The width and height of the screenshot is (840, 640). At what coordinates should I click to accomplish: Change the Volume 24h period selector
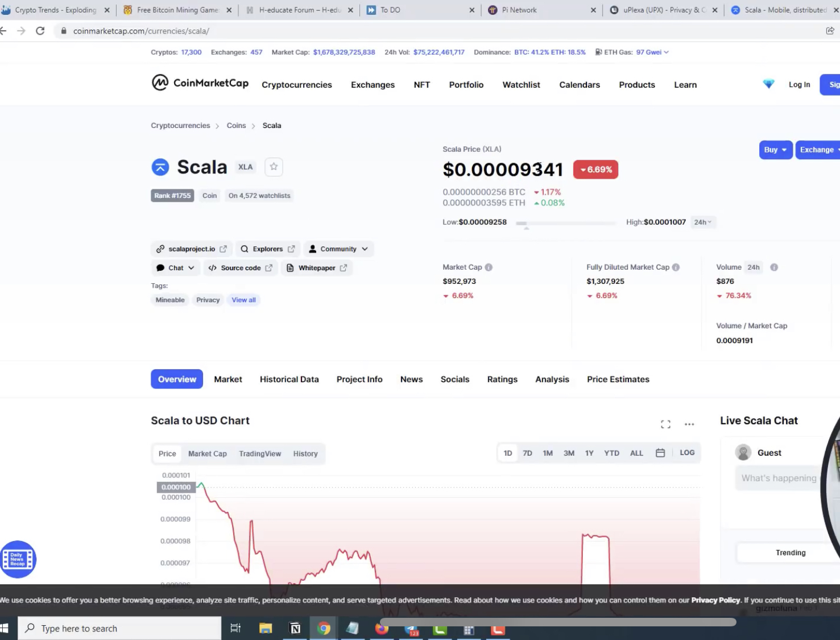[754, 267]
